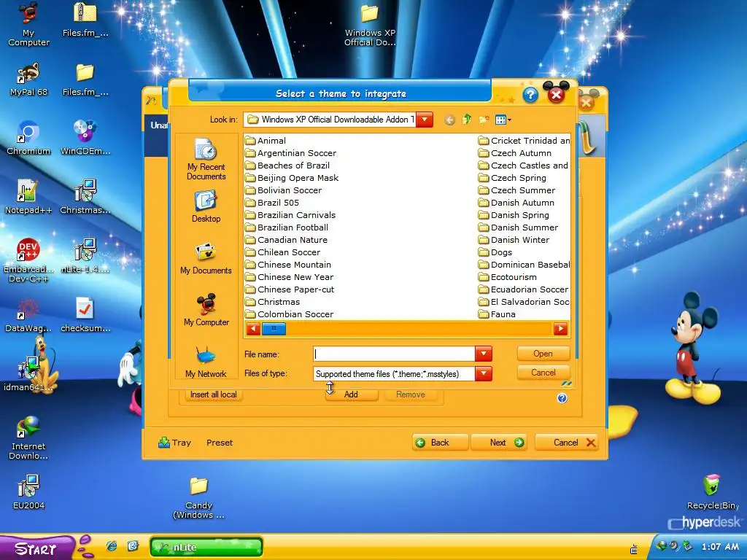Open checksum file on desktop
747x560 pixels.
tap(85, 315)
